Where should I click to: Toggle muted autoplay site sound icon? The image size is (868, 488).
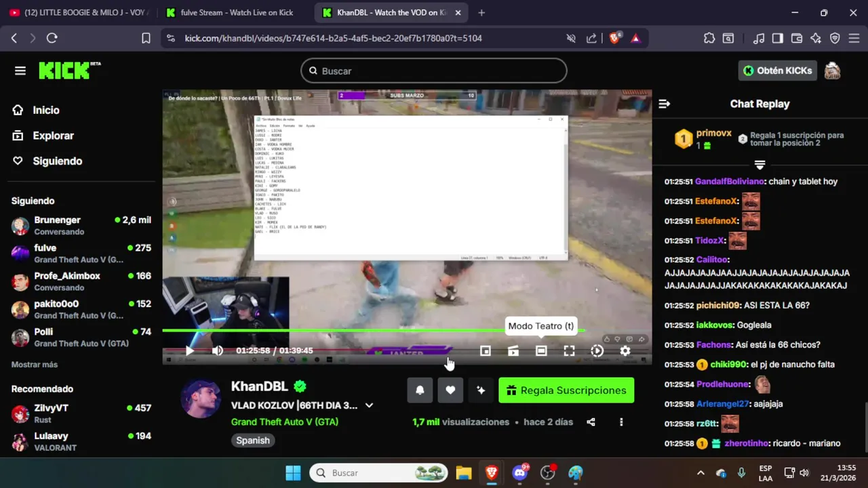[571, 39]
